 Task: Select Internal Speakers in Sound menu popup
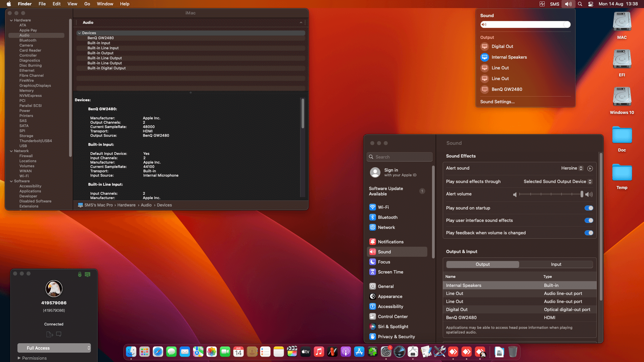click(525, 57)
